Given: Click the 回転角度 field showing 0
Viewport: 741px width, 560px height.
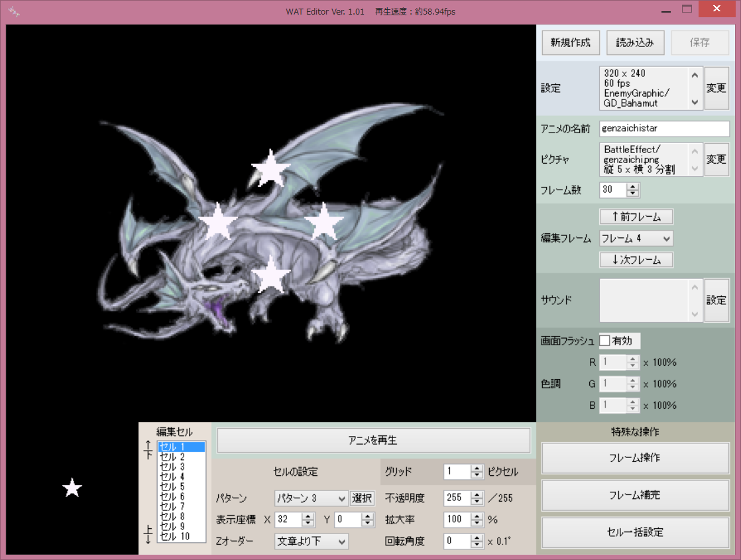Looking at the screenshot, I should (457, 541).
